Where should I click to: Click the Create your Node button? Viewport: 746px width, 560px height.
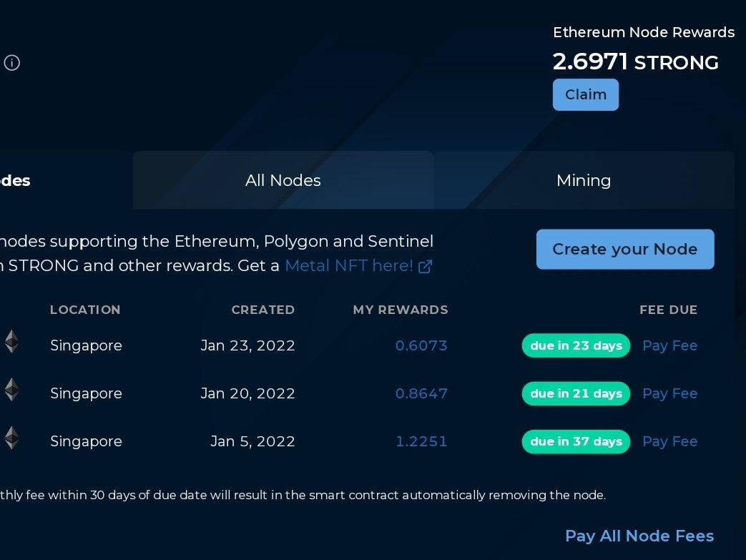(625, 250)
